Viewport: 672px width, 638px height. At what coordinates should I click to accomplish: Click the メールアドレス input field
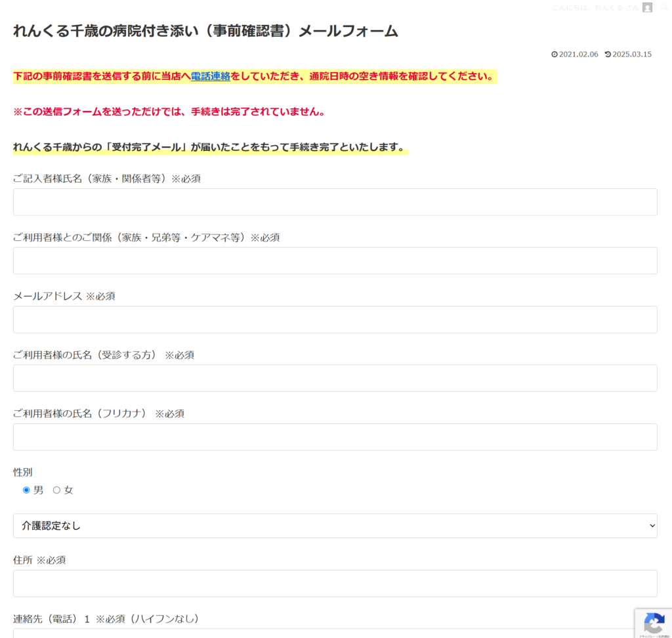(335, 320)
